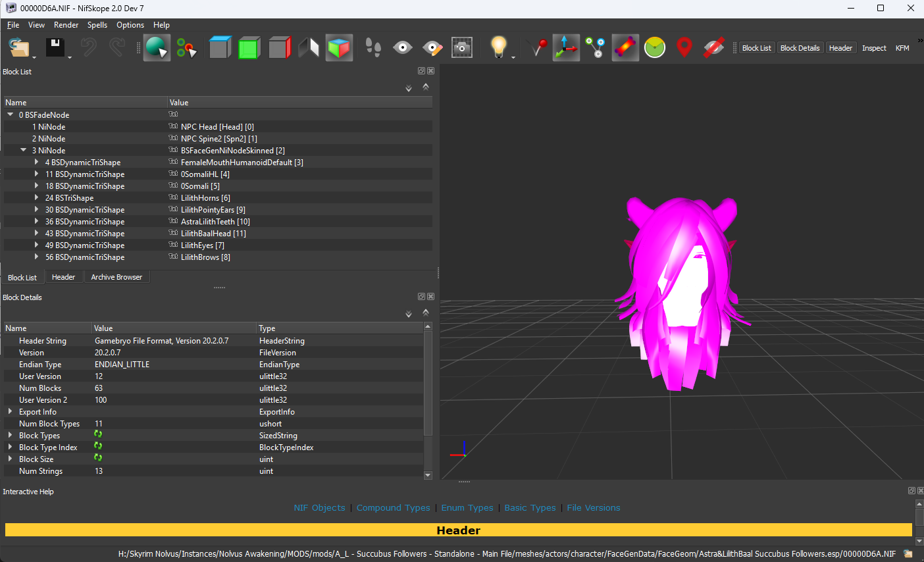Toggle the crossed-out eye hidden icon
The width and height of the screenshot is (924, 562).
714,48
